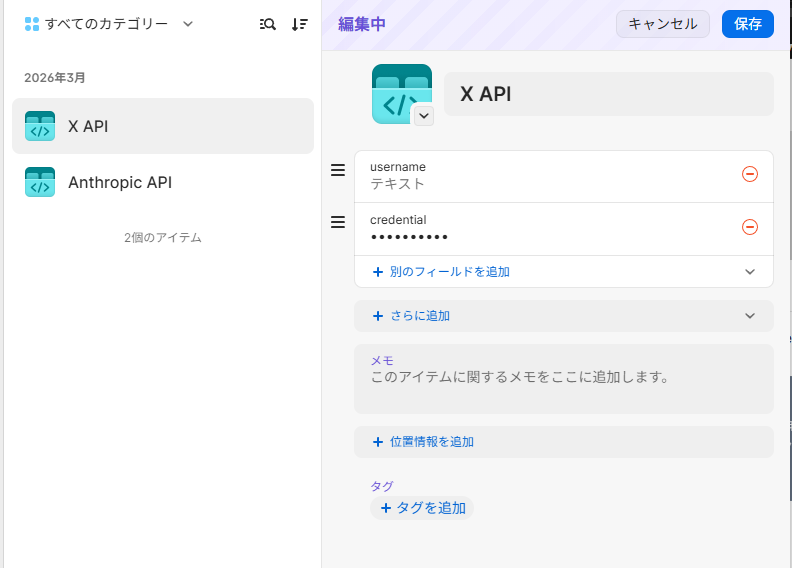Viewport: 792px width, 568px height.
Task: Click the 位置情報を追加 button
Action: click(x=423, y=441)
